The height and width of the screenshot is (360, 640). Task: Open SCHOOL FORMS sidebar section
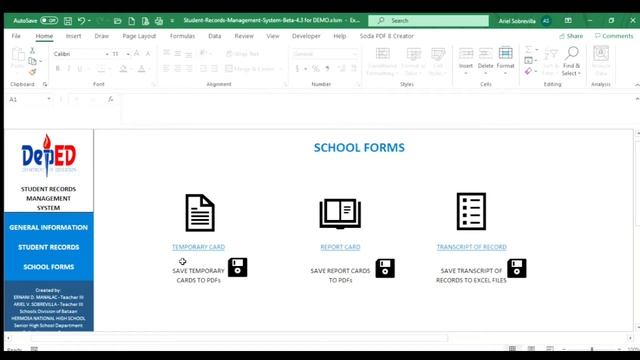point(49,267)
